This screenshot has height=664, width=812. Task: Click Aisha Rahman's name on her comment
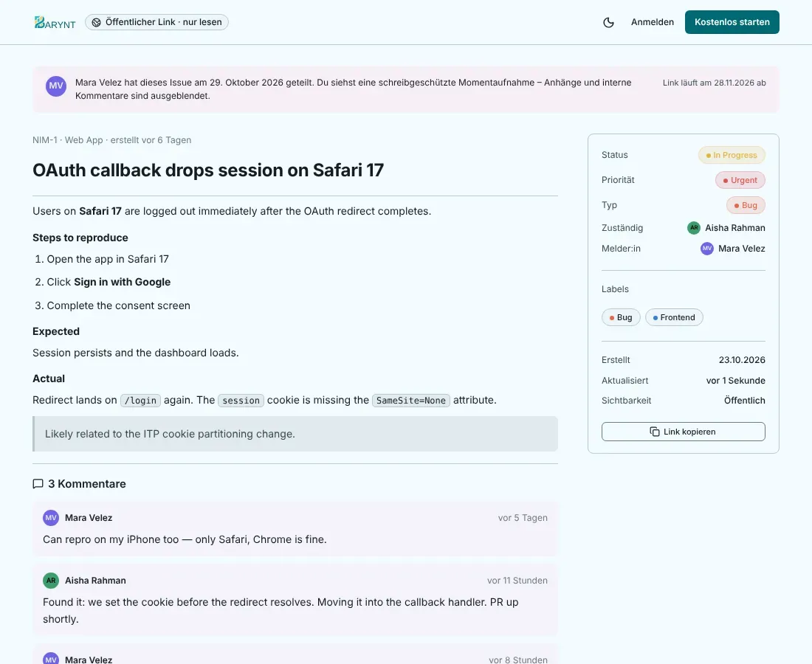pos(95,581)
